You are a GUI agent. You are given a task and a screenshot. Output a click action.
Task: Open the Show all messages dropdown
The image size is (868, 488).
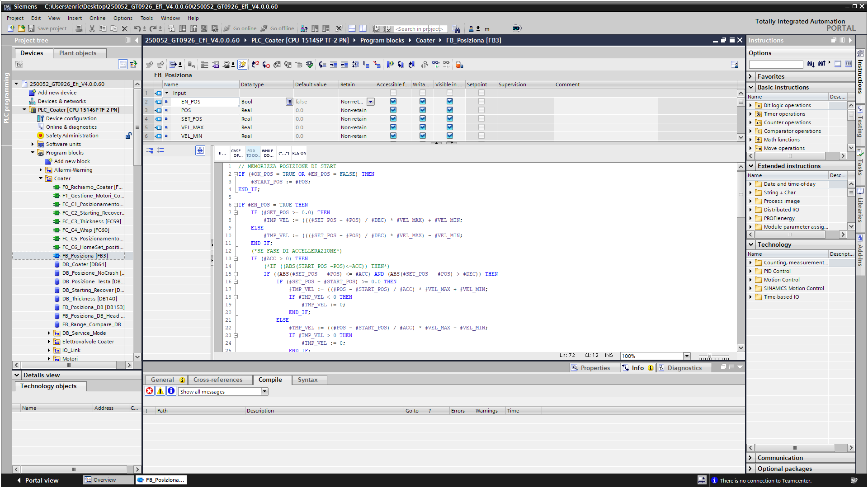[x=265, y=392]
